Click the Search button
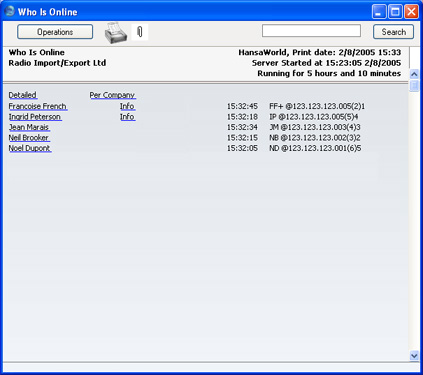Image resolution: width=423 pixels, height=375 pixels. pos(393,32)
